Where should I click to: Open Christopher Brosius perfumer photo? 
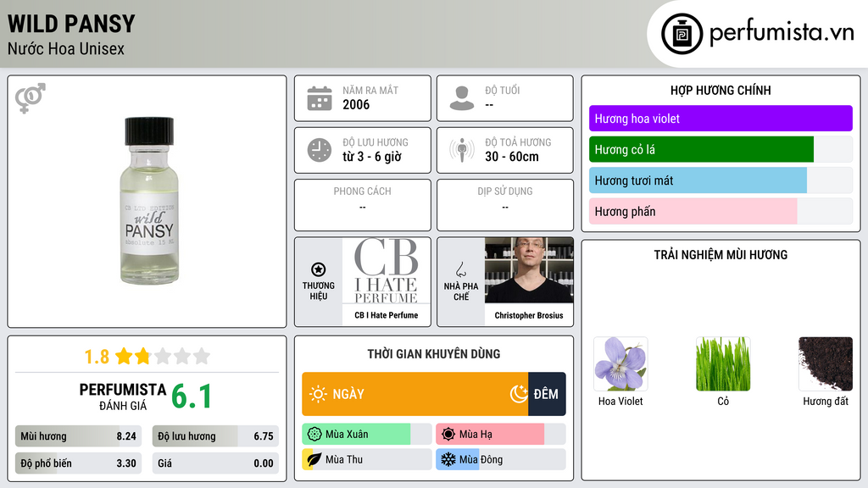pos(529,270)
